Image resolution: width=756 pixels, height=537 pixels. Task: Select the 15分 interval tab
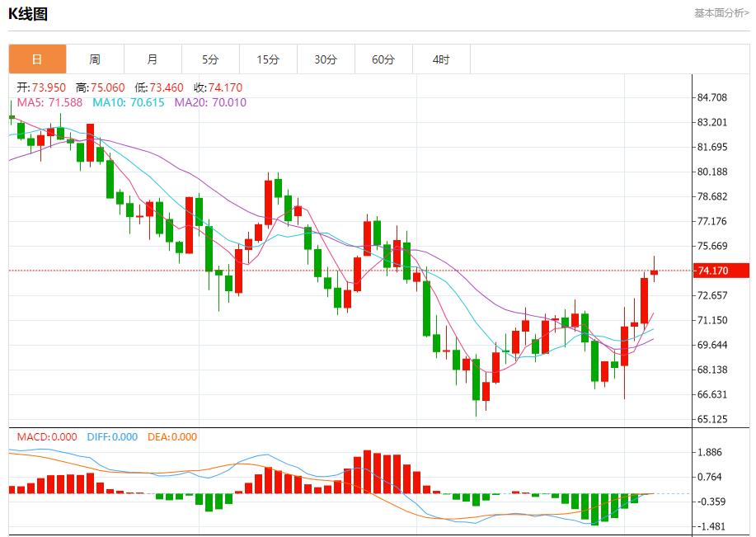pos(268,59)
